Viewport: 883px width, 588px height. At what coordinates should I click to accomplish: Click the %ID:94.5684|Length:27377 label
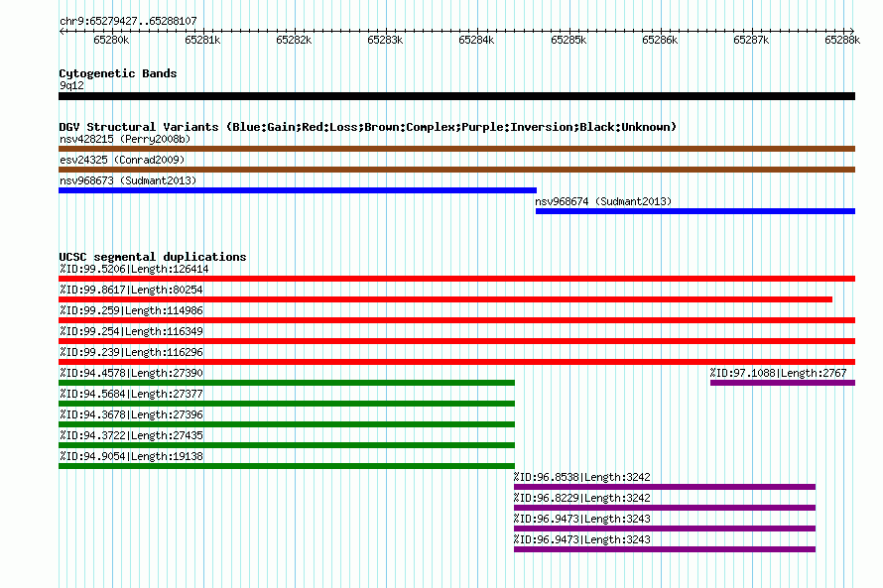(131, 394)
